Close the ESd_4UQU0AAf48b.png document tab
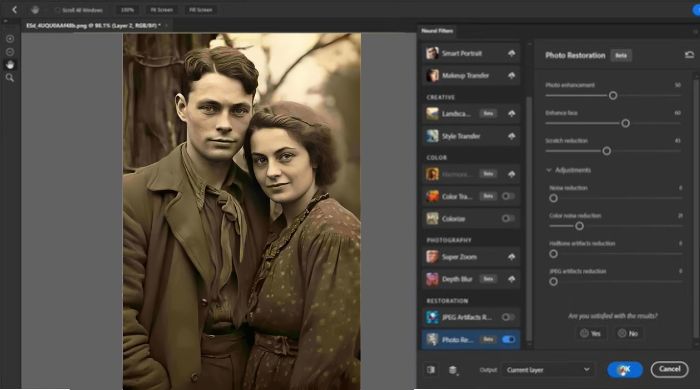The width and height of the screenshot is (700, 390). tap(167, 26)
